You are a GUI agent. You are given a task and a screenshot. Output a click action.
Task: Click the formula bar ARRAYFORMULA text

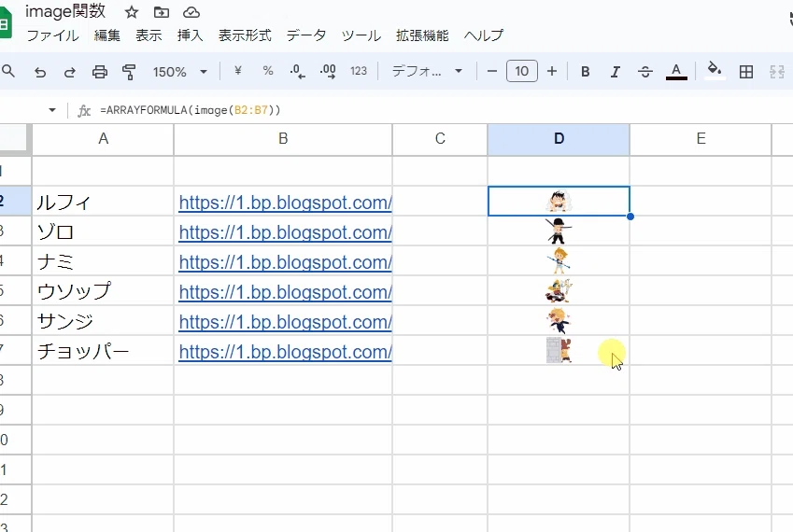(191, 110)
